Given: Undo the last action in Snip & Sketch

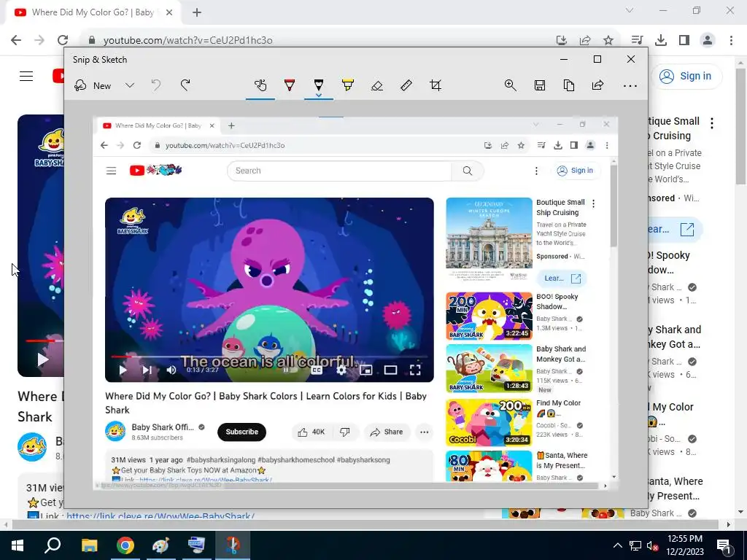Looking at the screenshot, I should tap(156, 86).
